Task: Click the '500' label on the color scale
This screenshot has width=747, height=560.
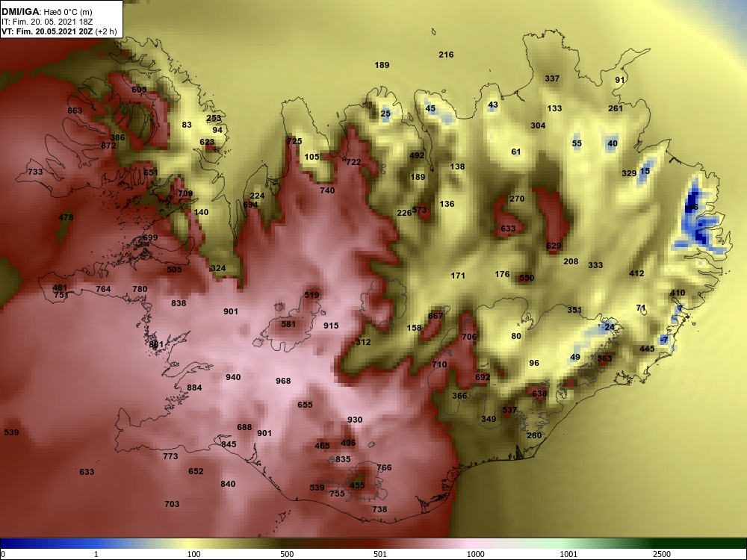Action: [287, 554]
